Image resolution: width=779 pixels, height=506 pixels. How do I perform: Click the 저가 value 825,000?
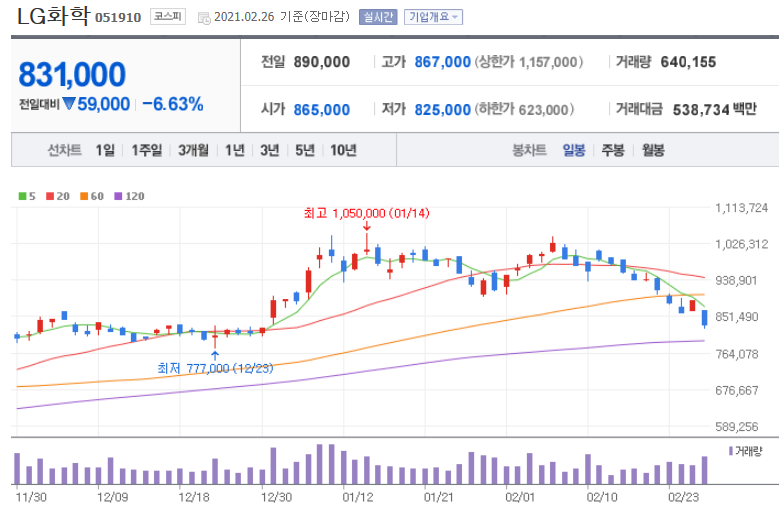(x=442, y=110)
